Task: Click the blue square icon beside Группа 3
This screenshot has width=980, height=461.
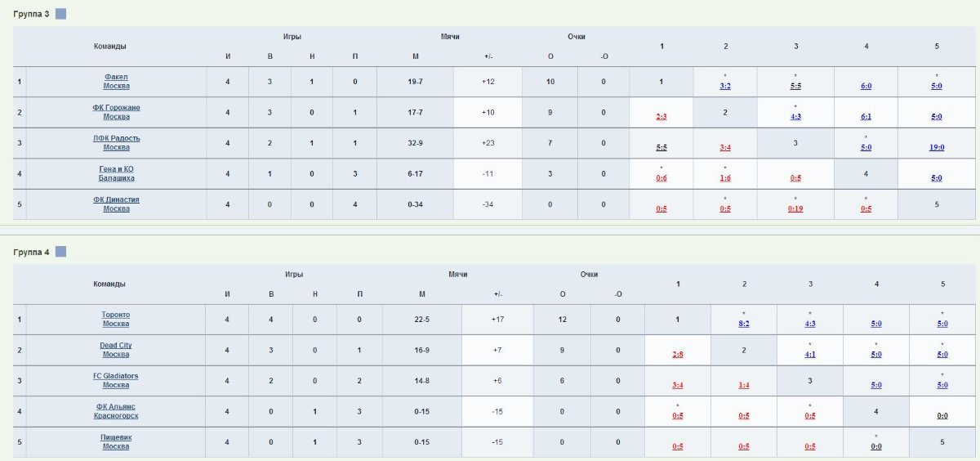Action: point(60,14)
